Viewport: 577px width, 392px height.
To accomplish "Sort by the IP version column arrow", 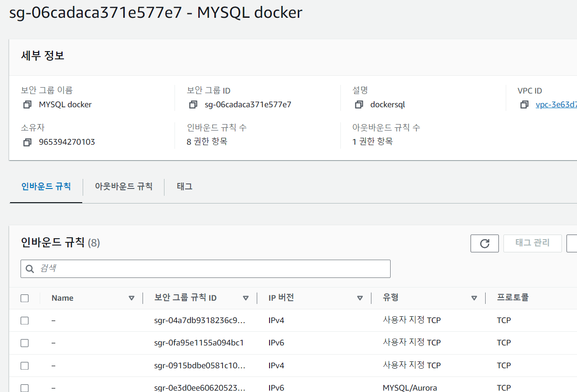I will pos(360,298).
